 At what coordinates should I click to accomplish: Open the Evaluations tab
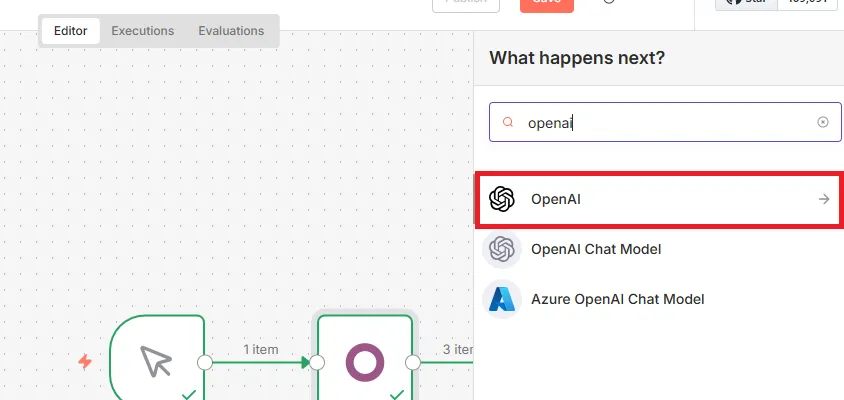click(x=231, y=31)
